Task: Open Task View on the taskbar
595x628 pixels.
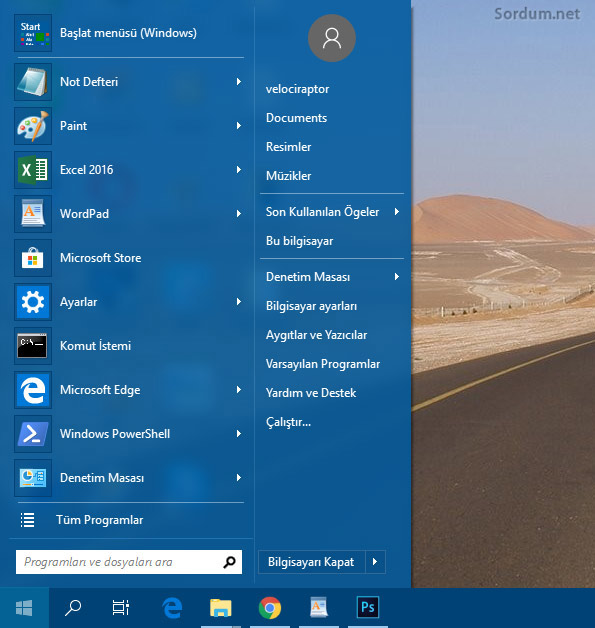Action: [x=121, y=608]
